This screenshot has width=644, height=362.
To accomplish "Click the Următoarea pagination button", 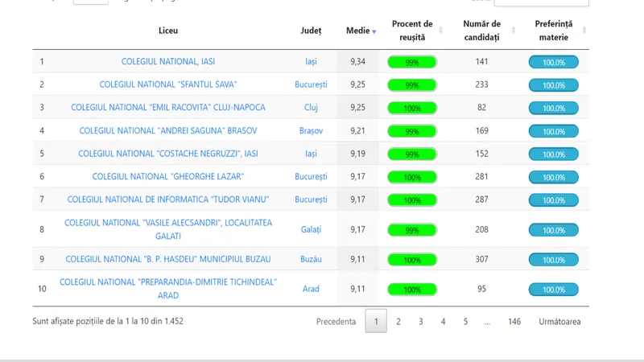I will coord(559,322).
